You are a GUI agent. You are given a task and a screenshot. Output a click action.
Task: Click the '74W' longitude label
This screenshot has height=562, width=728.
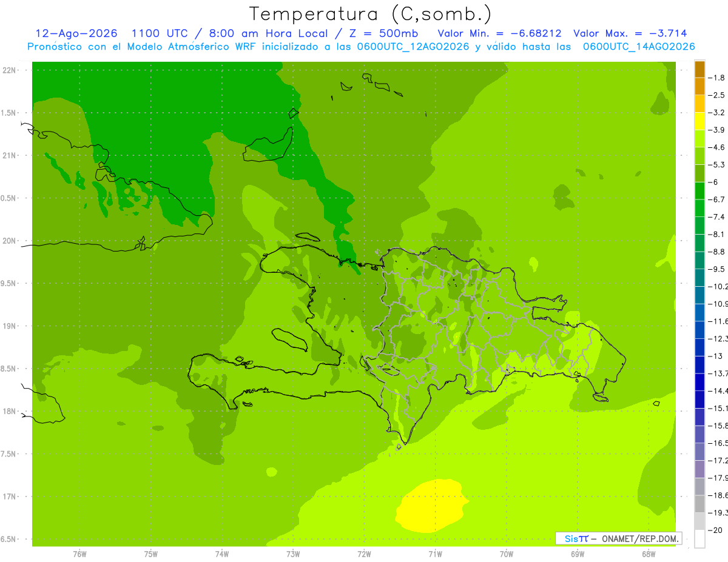pyautogui.click(x=222, y=554)
